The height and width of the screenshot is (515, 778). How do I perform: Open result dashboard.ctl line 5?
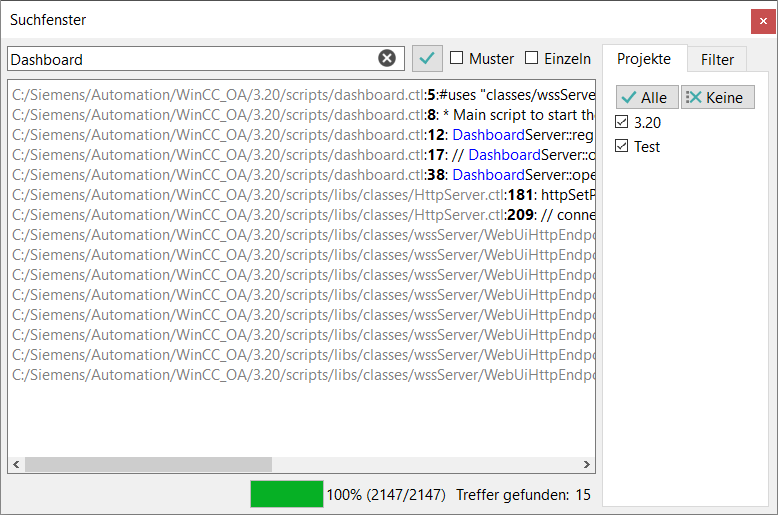(303, 95)
